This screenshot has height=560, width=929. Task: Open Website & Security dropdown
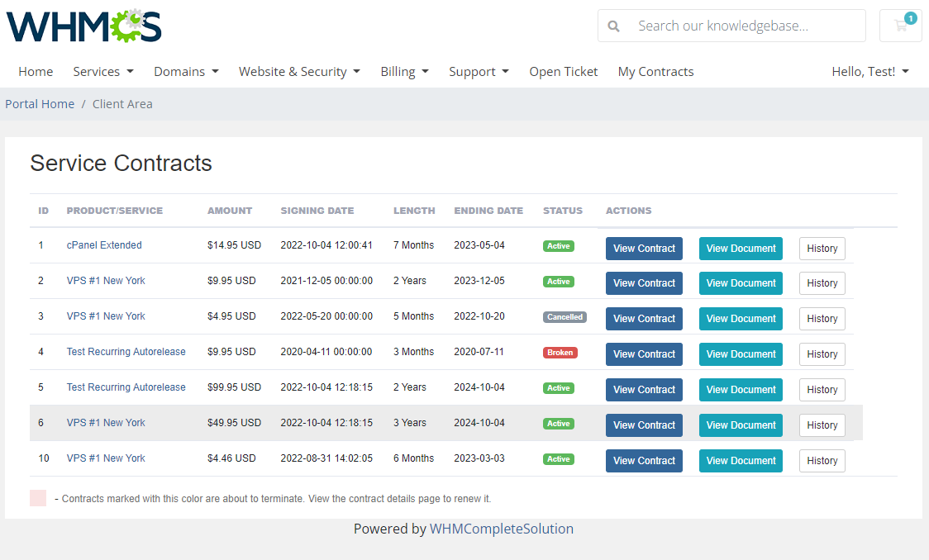pyautogui.click(x=299, y=72)
